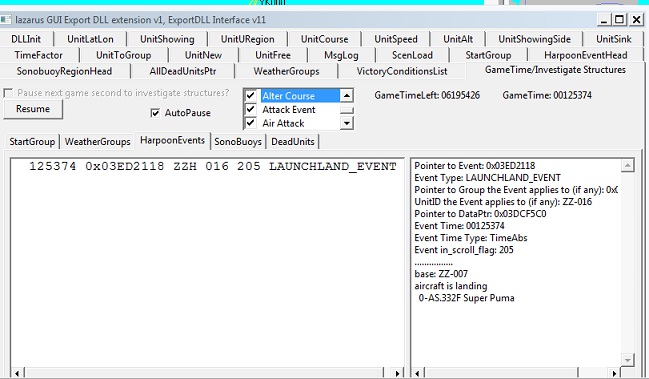Toggle pause next game second checkbox
Screen dimensions: 649x379
(x=8, y=93)
